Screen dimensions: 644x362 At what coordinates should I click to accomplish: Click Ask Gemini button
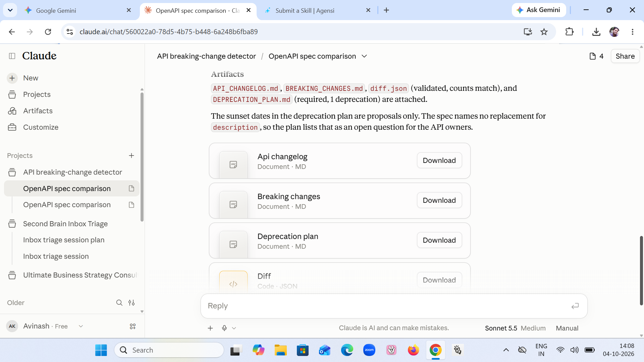pyautogui.click(x=539, y=10)
